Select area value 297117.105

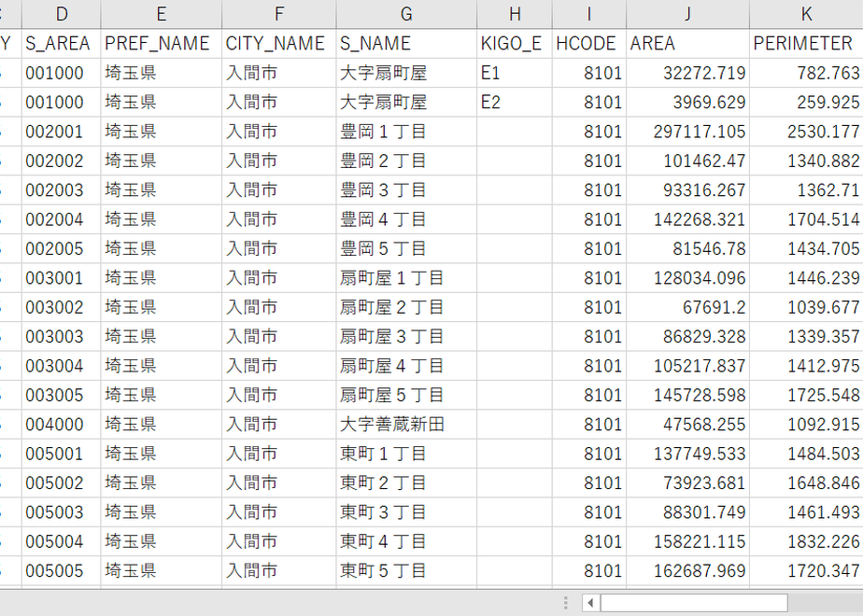(687, 132)
